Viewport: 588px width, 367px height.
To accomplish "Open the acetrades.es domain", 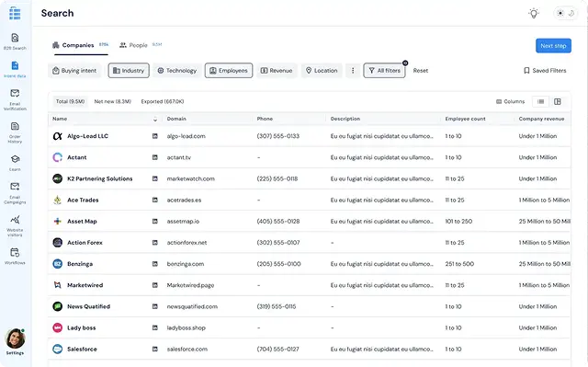I will point(184,200).
